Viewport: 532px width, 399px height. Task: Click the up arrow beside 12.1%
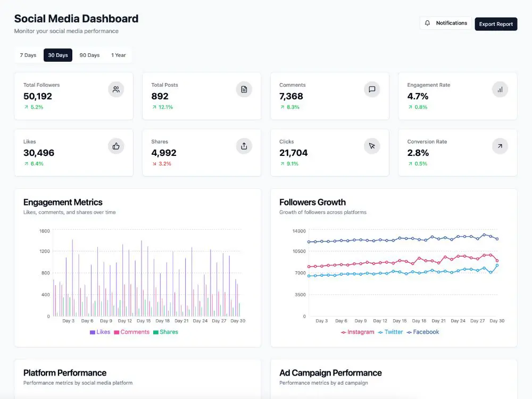click(154, 107)
